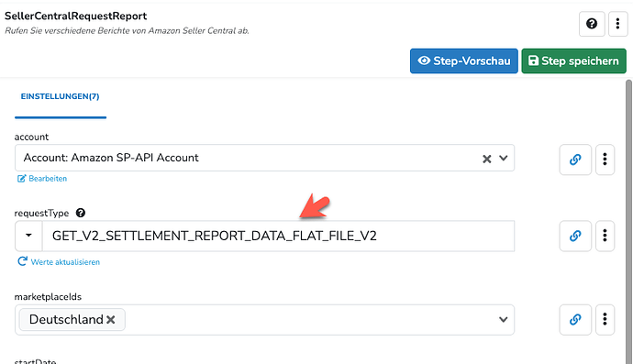Switch to the EINSTELLUNGEN(7) tab
Viewport: 633px width, 364px height.
(61, 96)
